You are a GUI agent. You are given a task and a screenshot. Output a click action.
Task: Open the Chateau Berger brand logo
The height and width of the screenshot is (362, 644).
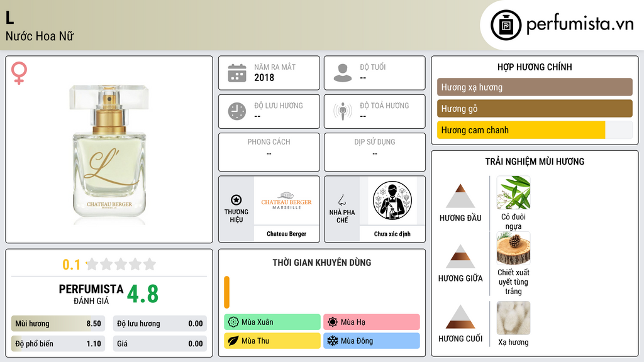[286, 200]
